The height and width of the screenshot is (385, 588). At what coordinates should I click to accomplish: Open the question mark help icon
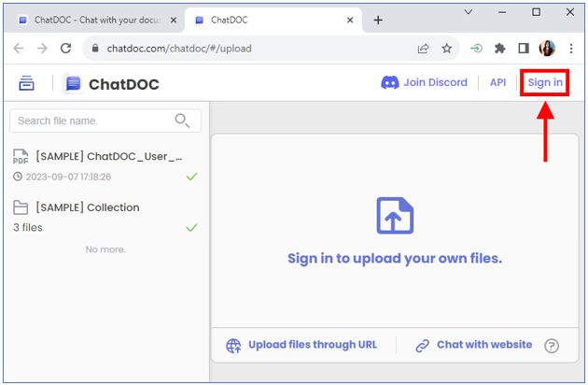(x=552, y=346)
